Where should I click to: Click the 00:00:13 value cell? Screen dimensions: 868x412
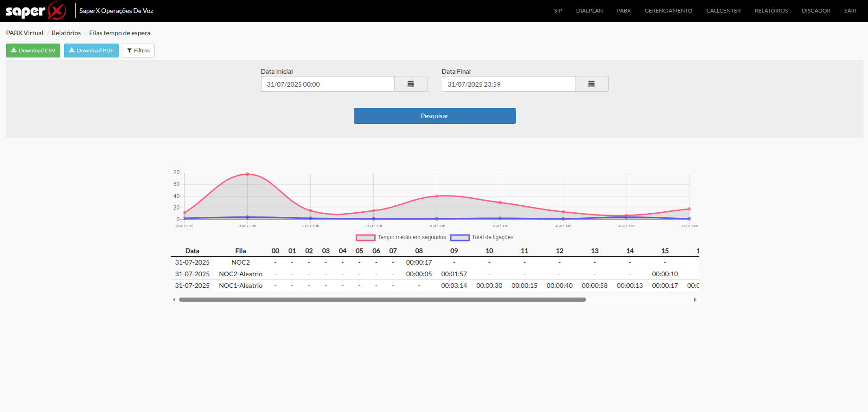(630, 285)
